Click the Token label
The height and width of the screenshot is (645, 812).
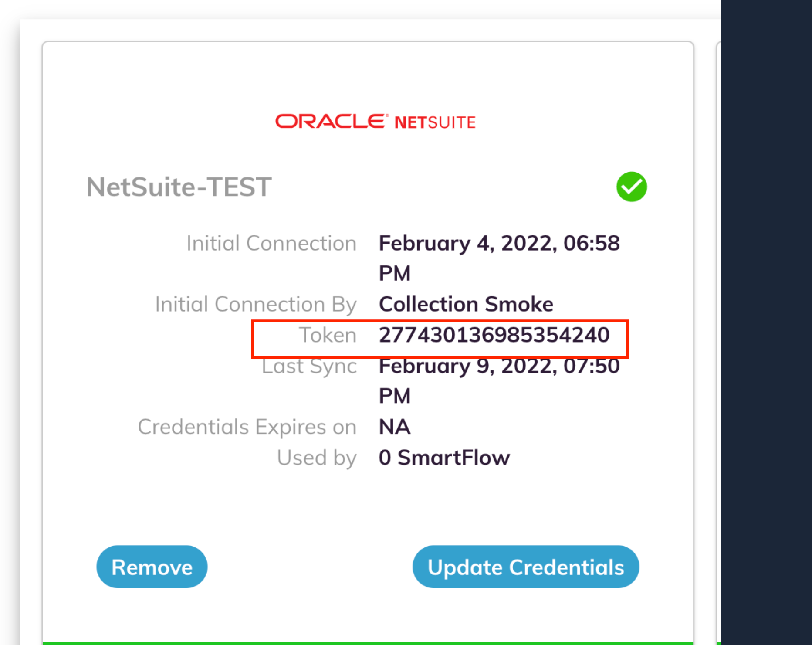pyautogui.click(x=328, y=335)
